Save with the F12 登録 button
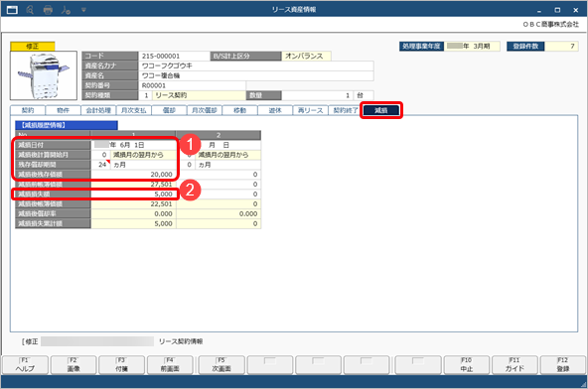Image resolution: width=588 pixels, height=389 pixels. click(x=563, y=364)
